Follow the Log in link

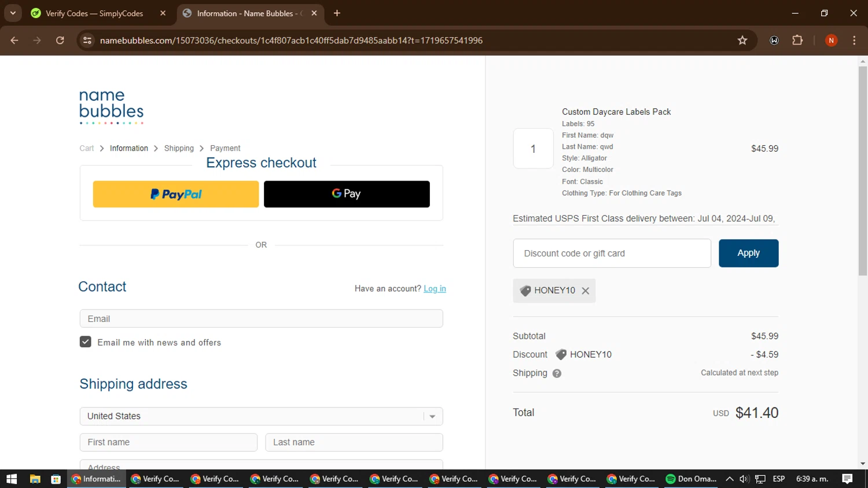pos(435,288)
